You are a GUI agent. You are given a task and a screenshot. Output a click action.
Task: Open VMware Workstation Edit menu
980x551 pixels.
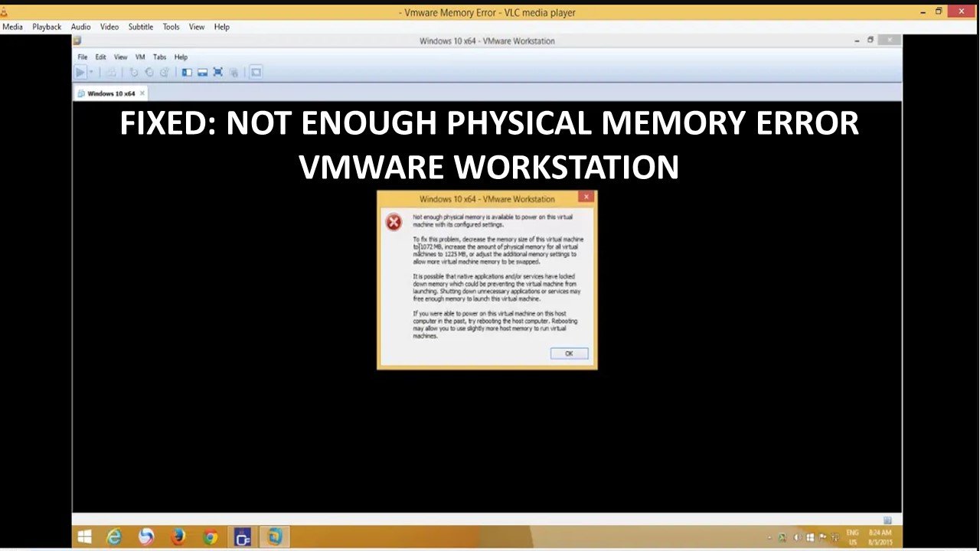click(100, 57)
